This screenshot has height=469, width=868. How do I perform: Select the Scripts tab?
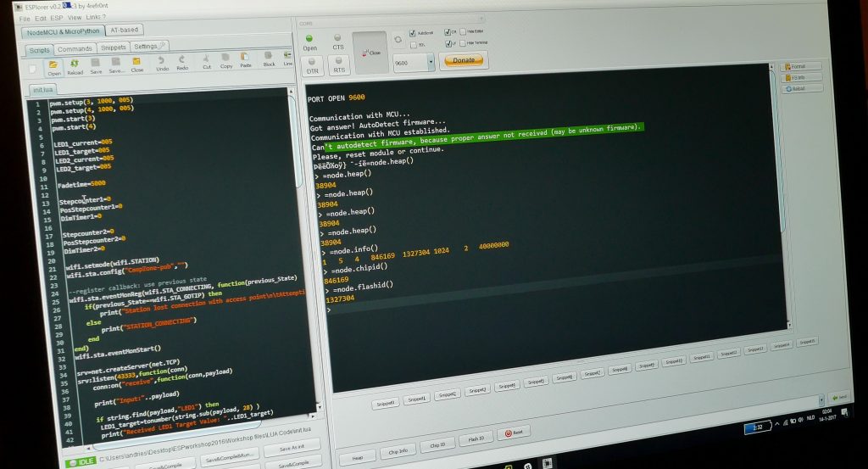(x=39, y=50)
